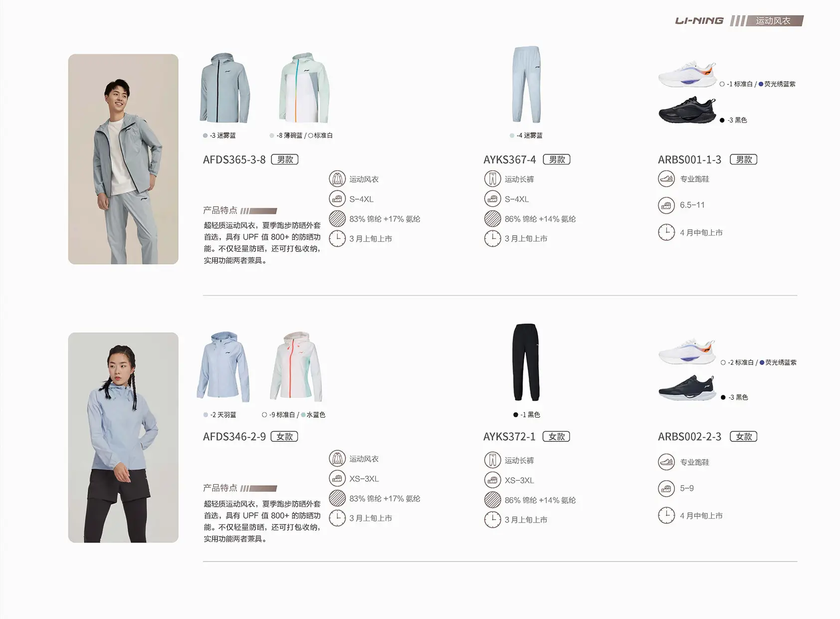840x619 pixels.
Task: Open the white and mint men's jacket image
Action: coord(304,88)
